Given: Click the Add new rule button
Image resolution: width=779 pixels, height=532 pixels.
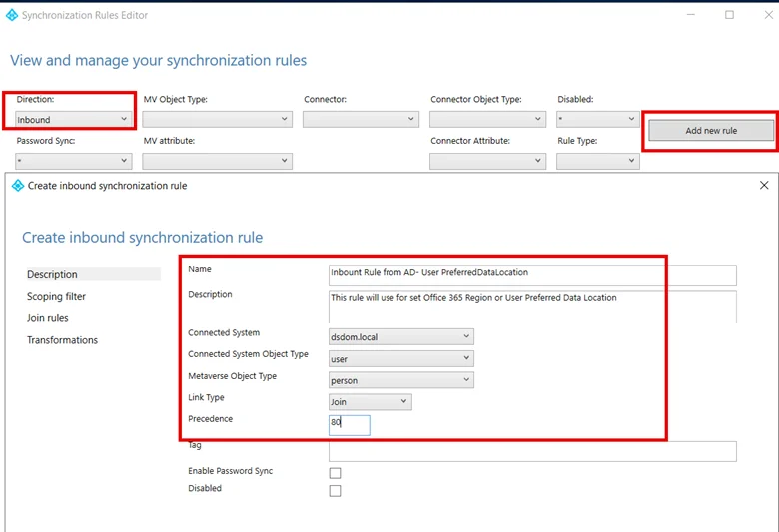Looking at the screenshot, I should pos(710,131).
